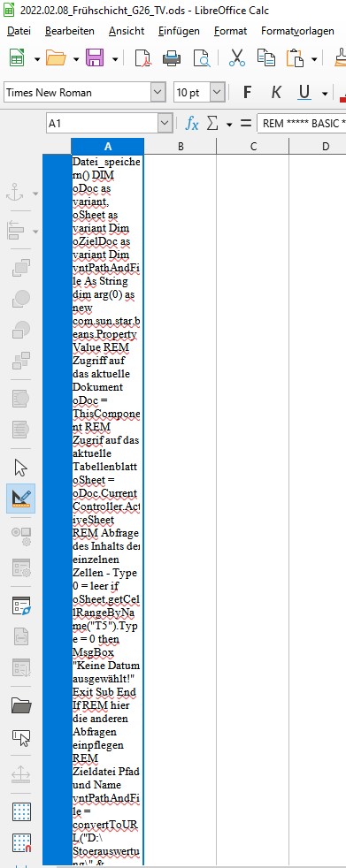Click the Back One icon

21,330
